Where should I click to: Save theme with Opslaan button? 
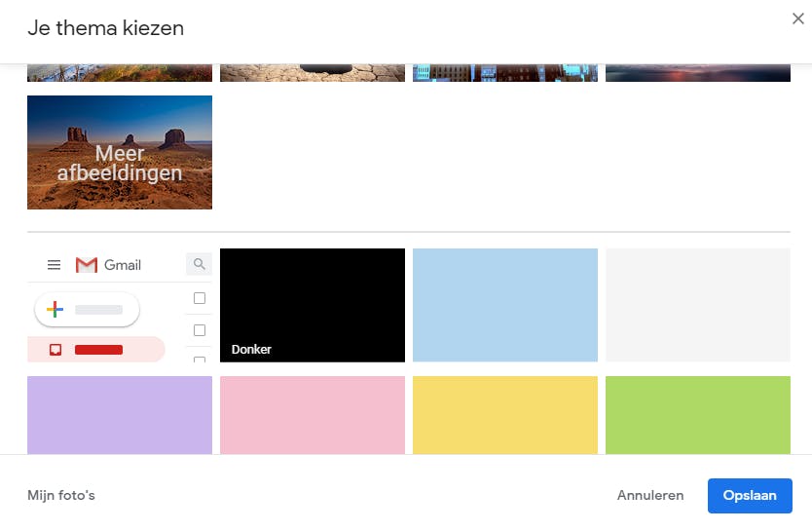click(x=750, y=496)
